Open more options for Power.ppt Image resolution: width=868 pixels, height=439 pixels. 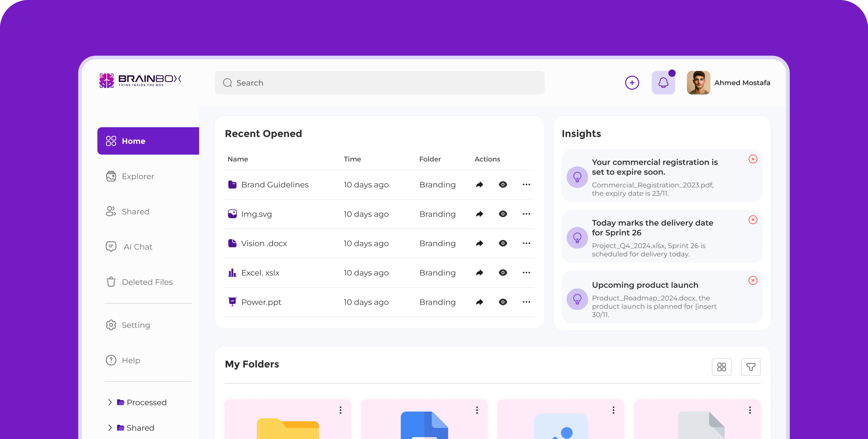tap(526, 302)
